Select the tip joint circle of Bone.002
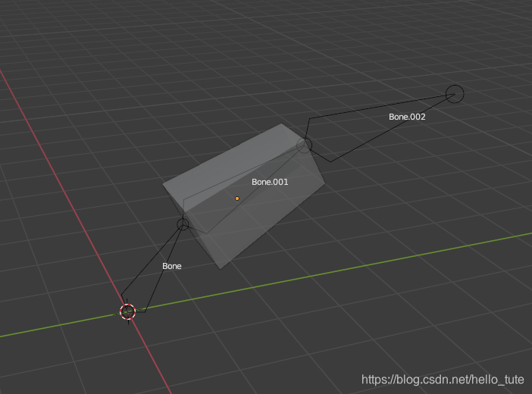532x394 pixels. (454, 94)
